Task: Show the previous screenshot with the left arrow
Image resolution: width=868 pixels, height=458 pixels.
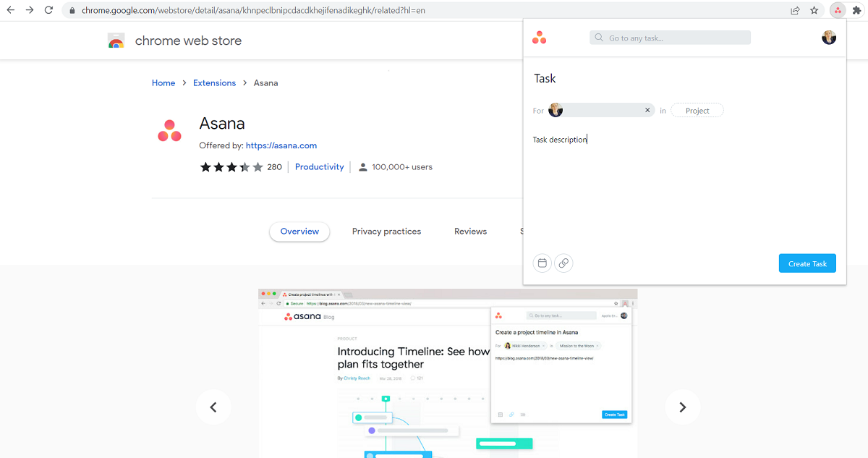Action: (x=213, y=407)
